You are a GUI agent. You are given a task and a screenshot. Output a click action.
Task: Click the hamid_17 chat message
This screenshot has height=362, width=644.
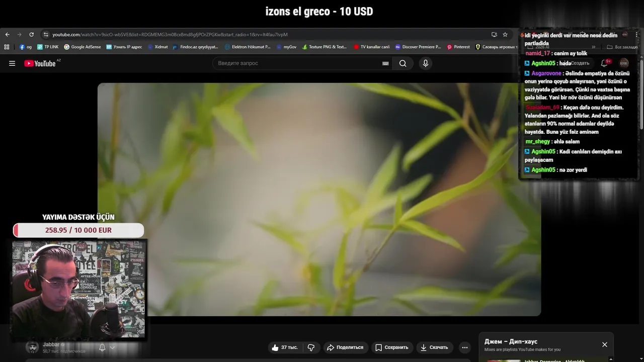(x=556, y=53)
